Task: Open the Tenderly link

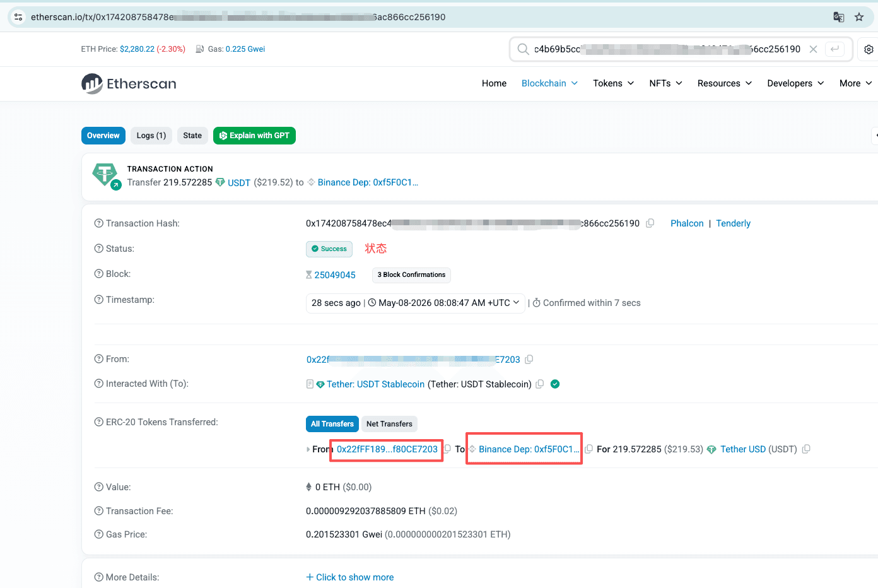Action: (734, 223)
